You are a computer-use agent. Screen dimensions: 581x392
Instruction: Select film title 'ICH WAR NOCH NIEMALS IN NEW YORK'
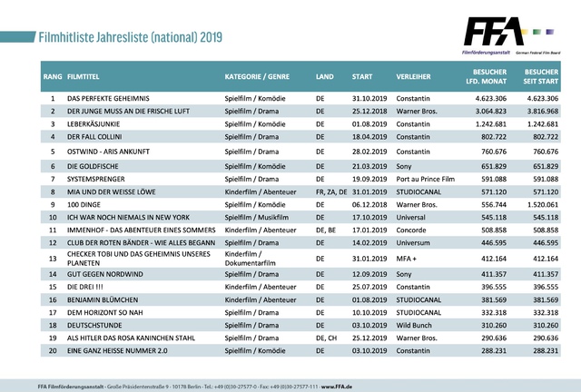coord(128,218)
